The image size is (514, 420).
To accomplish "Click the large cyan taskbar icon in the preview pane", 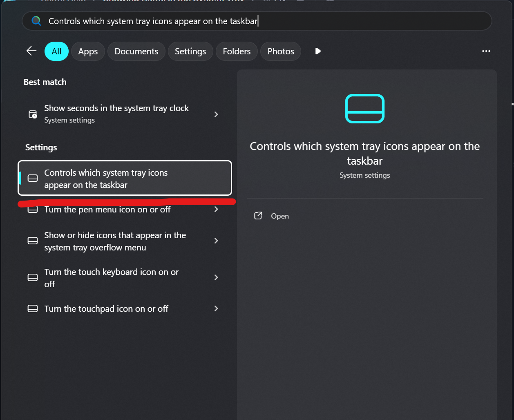I will 365,109.
